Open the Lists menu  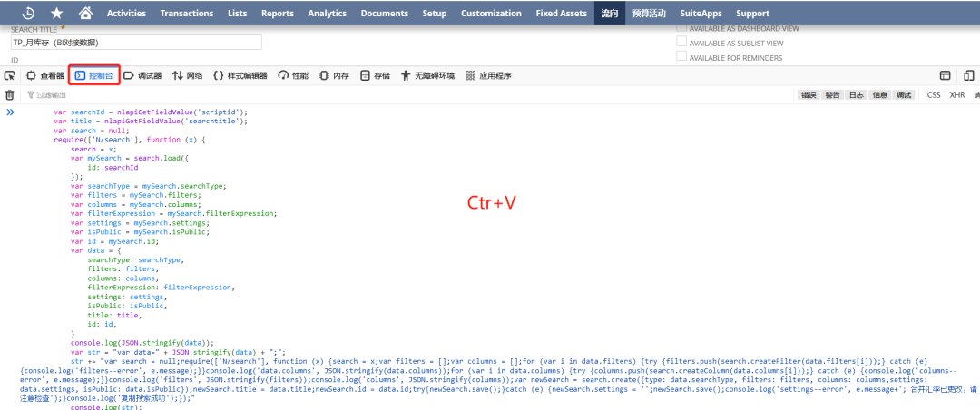238,13
